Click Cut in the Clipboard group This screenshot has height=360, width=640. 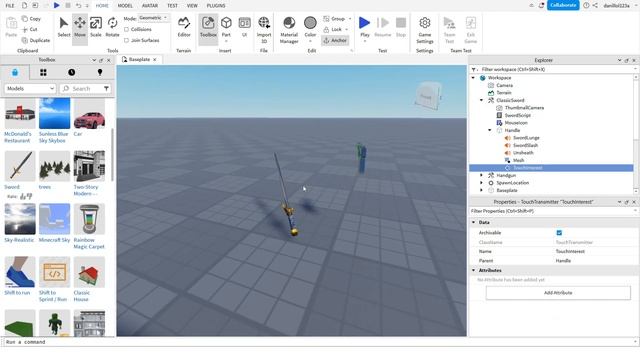point(30,29)
